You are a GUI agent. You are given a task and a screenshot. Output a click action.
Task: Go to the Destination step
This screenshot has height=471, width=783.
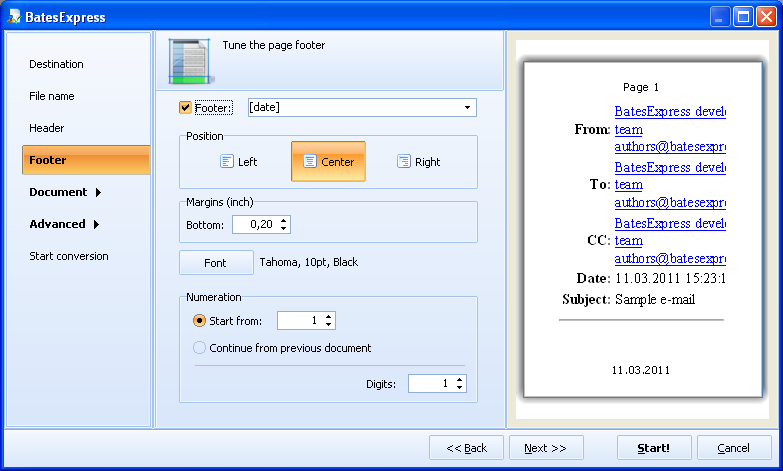56,64
